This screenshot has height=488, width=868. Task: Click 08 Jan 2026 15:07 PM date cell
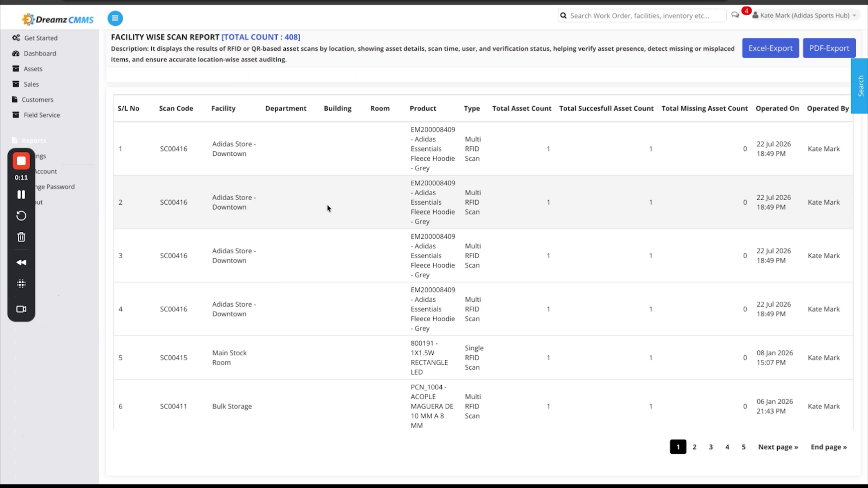pos(775,358)
